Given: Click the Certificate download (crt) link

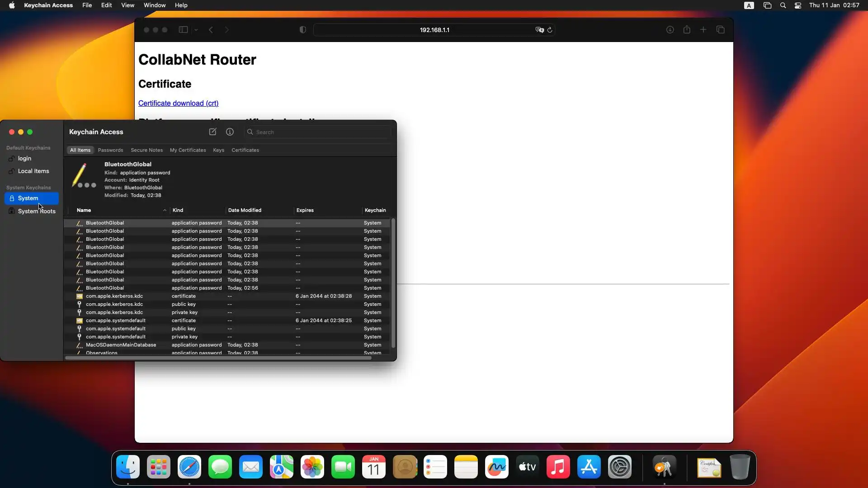Looking at the screenshot, I should 178,103.
